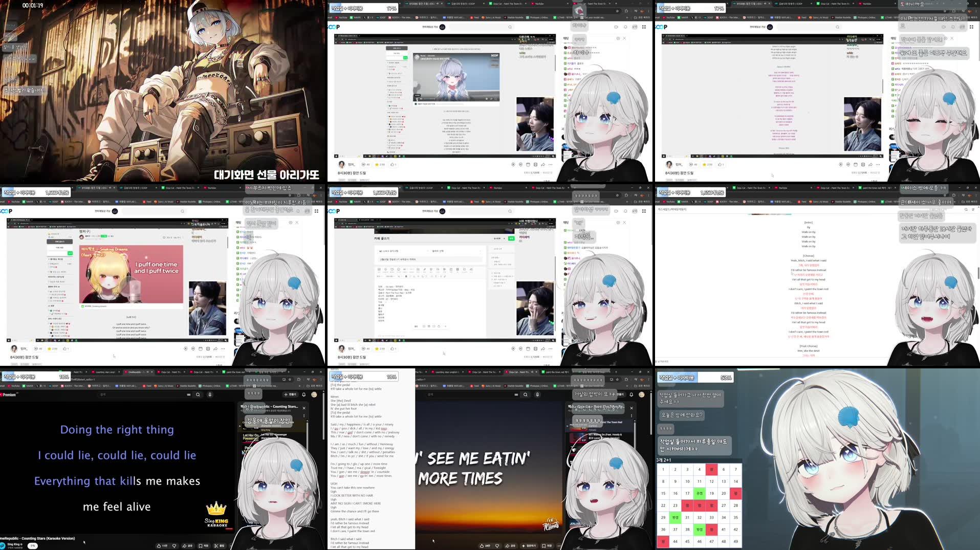Click the share icon under the SOOP VOD
Viewport: 980px width, 550px height.
click(543, 165)
